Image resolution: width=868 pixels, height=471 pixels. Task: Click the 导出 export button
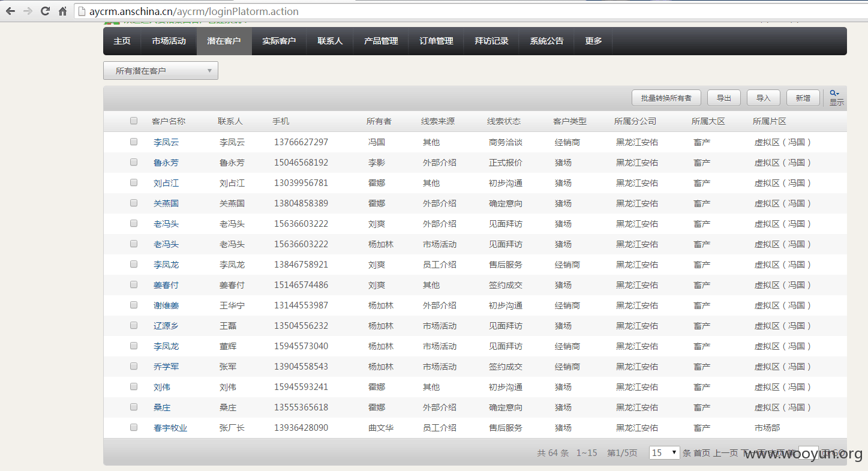pos(724,98)
